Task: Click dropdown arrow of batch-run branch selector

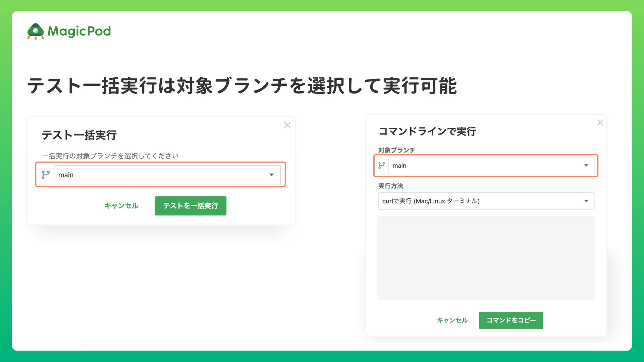Action: coord(272,175)
